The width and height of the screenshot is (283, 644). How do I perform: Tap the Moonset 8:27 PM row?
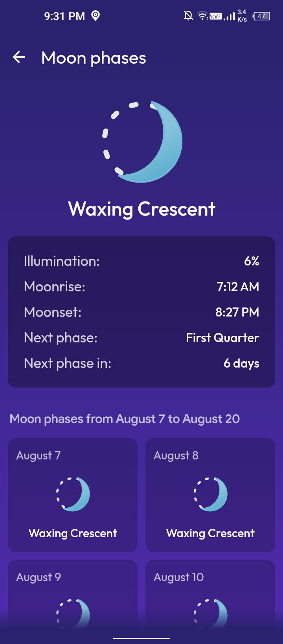pyautogui.click(x=141, y=312)
